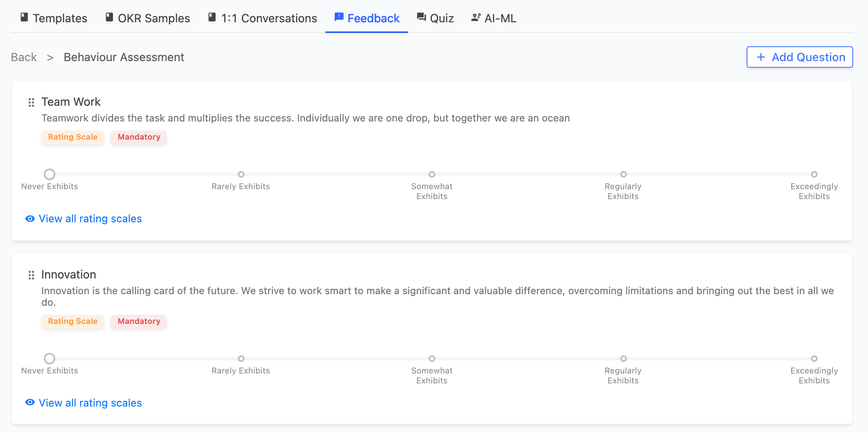Select Exceedingly Exhibits on Team Work scale

click(x=814, y=174)
